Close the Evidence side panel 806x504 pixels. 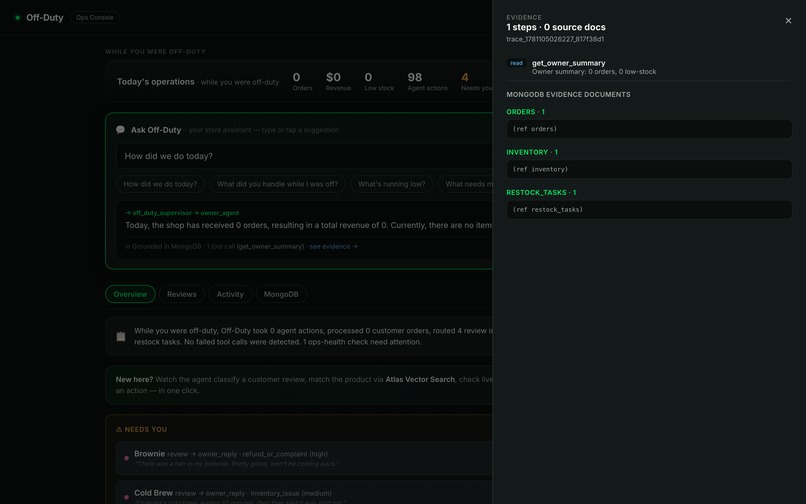pos(788,21)
